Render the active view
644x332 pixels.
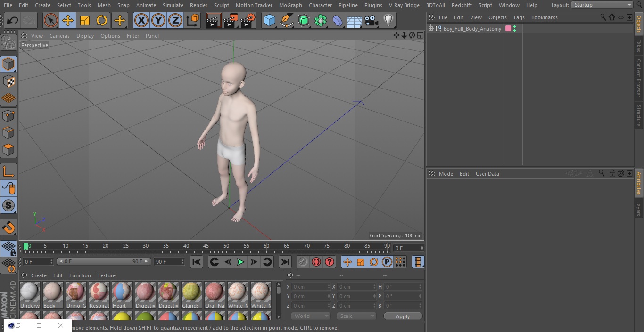[x=214, y=21]
